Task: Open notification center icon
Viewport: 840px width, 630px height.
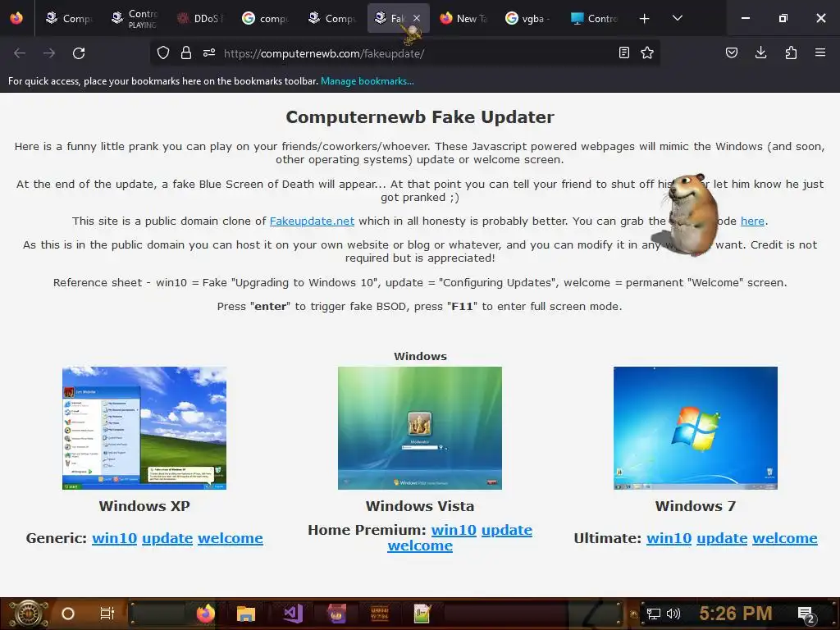Action: click(806, 615)
